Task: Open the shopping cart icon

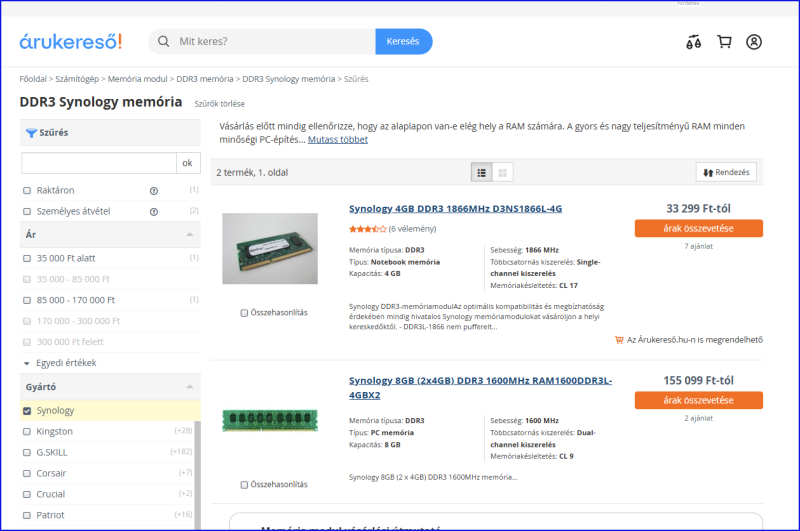Action: (x=724, y=42)
